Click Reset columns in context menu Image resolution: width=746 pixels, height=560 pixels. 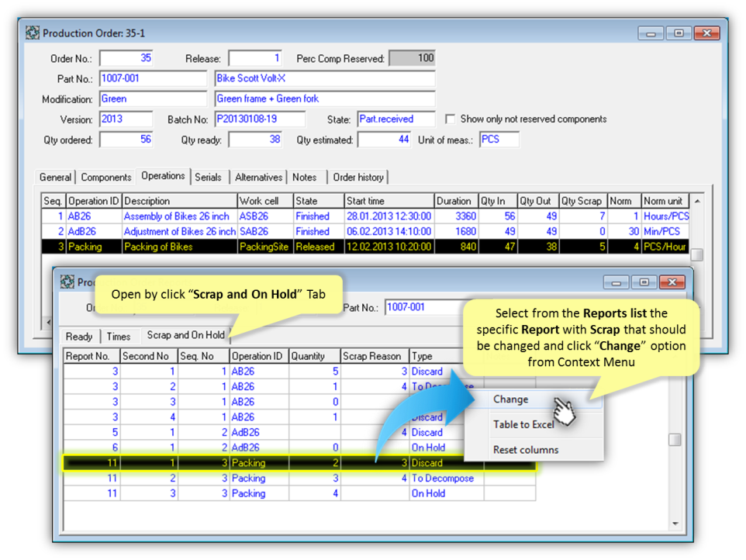click(x=525, y=450)
